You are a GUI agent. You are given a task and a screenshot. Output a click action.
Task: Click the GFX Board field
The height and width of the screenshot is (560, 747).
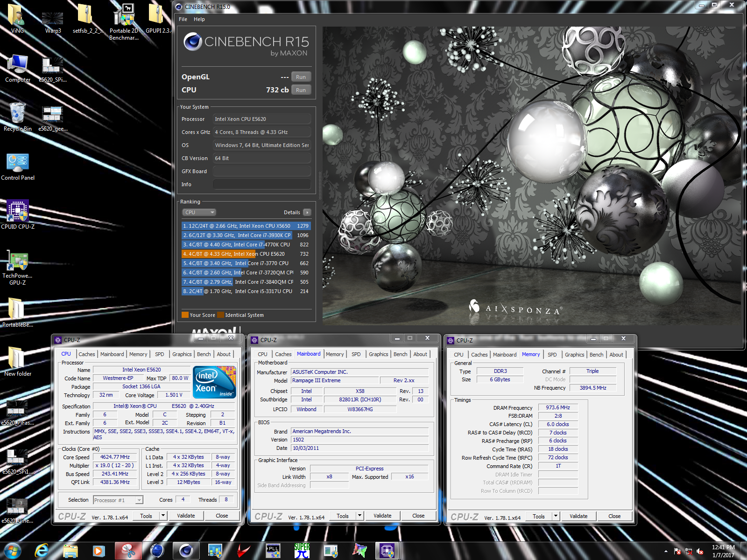click(262, 171)
